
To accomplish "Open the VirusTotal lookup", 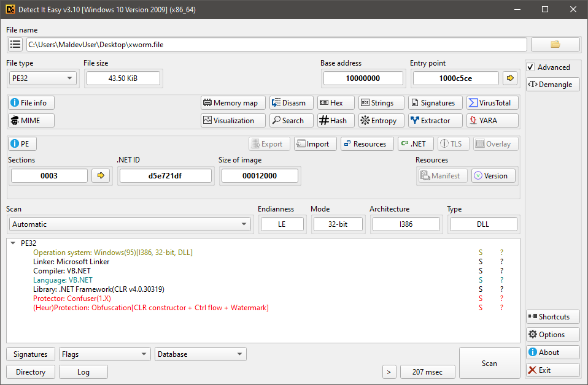I will (x=492, y=103).
